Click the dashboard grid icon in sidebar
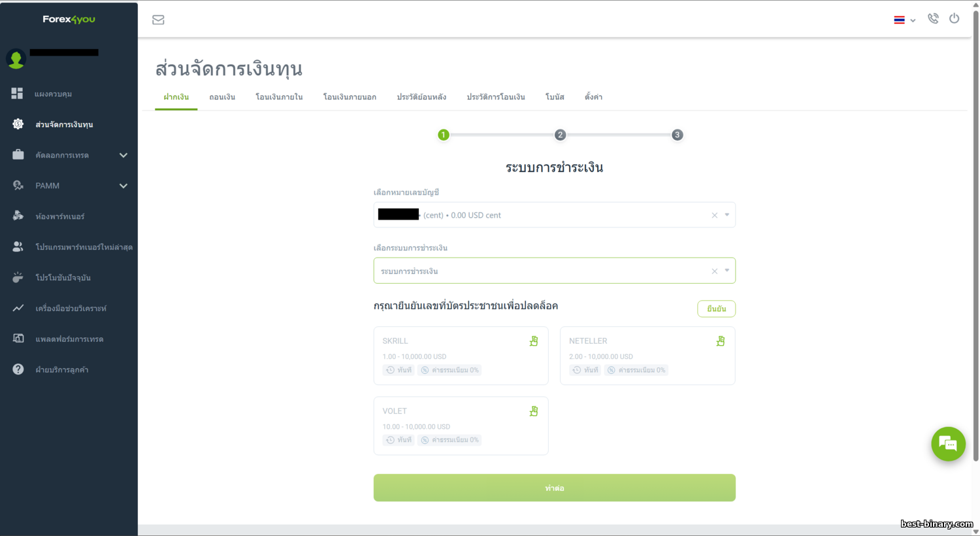 (18, 93)
